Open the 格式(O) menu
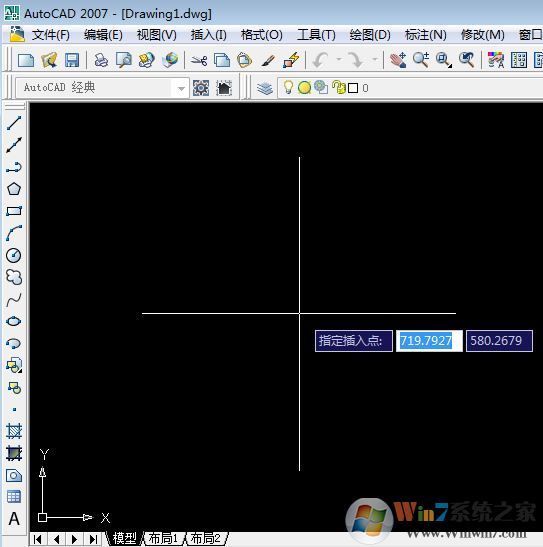The height and width of the screenshot is (547, 543). click(262, 35)
